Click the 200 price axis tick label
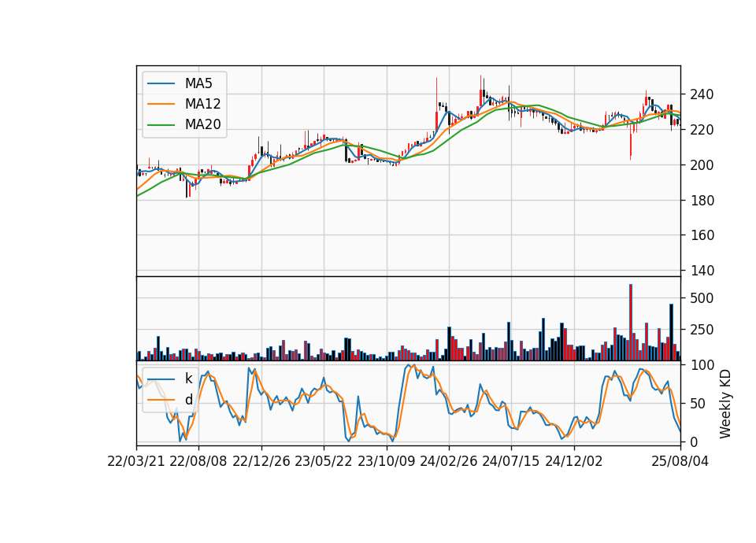This screenshot has width=756, height=543. (x=702, y=164)
